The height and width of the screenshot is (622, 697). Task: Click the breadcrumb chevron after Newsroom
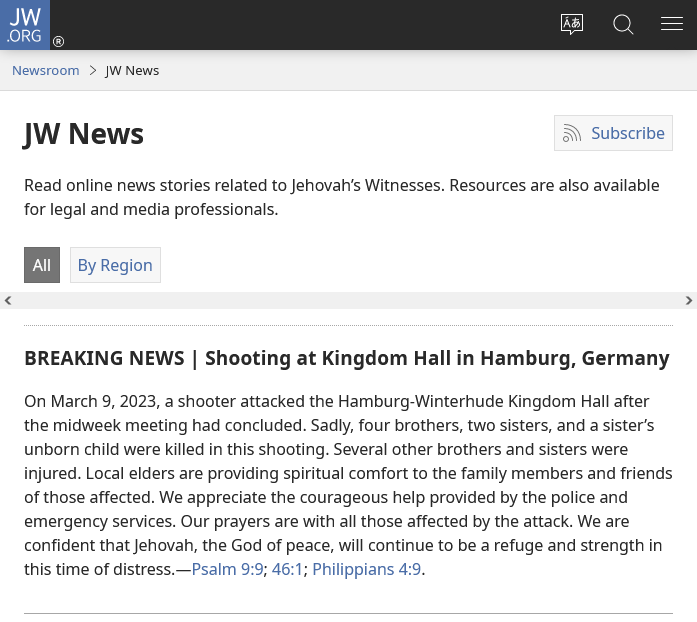click(x=93, y=70)
